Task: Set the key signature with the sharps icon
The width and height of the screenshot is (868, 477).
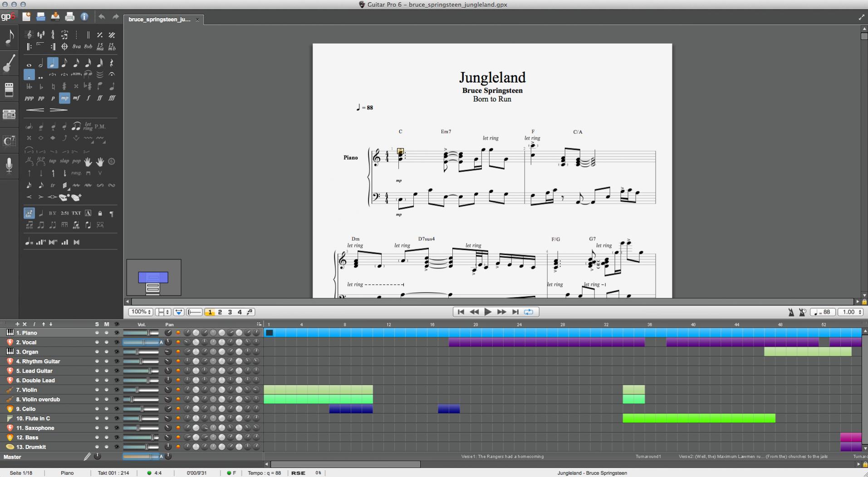Action: pyautogui.click(x=41, y=35)
